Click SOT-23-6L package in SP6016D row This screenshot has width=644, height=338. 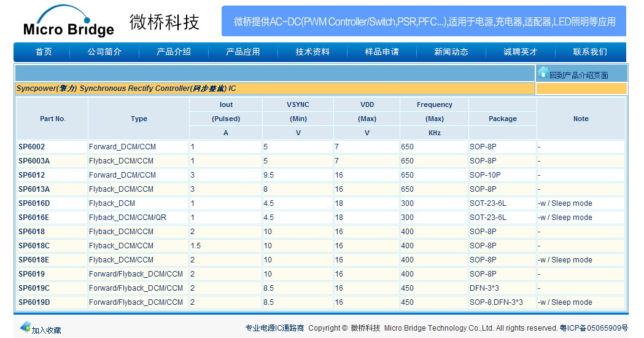488,203
